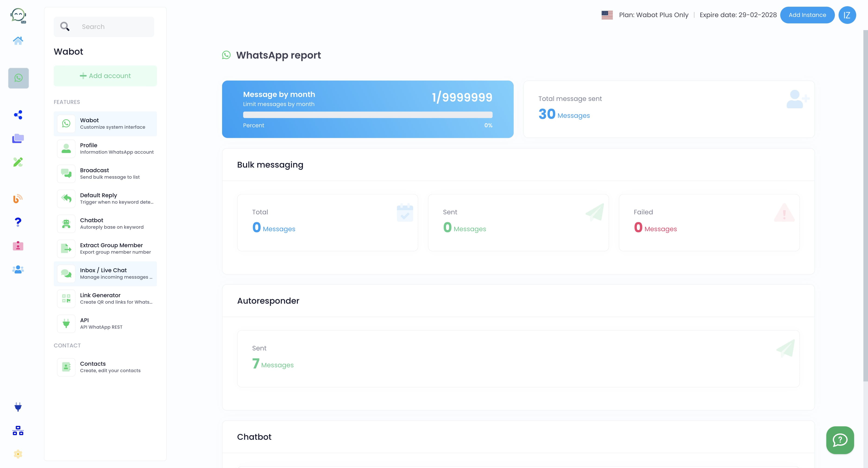Image resolution: width=868 pixels, height=468 pixels.
Task: Click the Add Instance button
Action: [807, 15]
